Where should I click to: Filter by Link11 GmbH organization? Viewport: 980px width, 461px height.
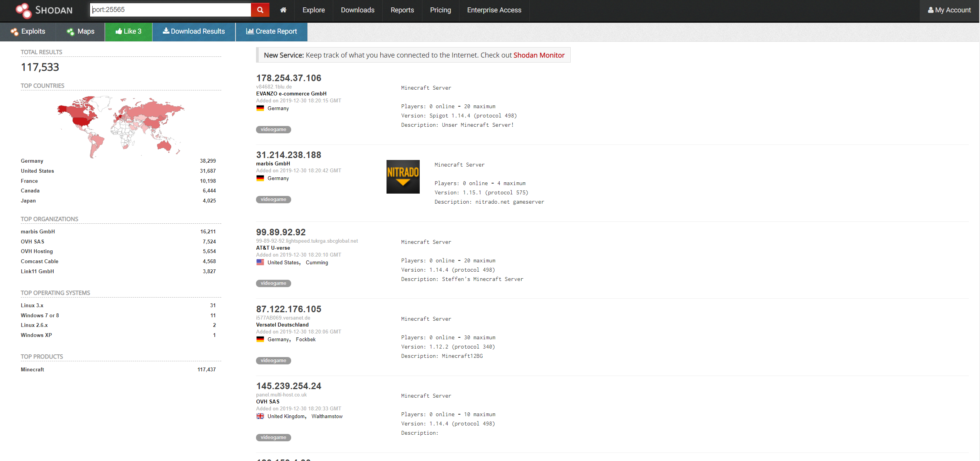click(37, 271)
